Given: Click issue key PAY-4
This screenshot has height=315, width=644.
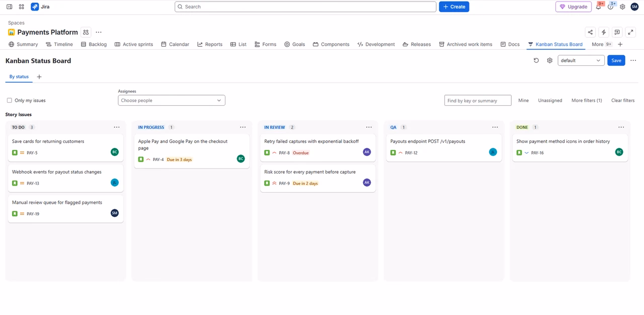Looking at the screenshot, I should coord(158,160).
